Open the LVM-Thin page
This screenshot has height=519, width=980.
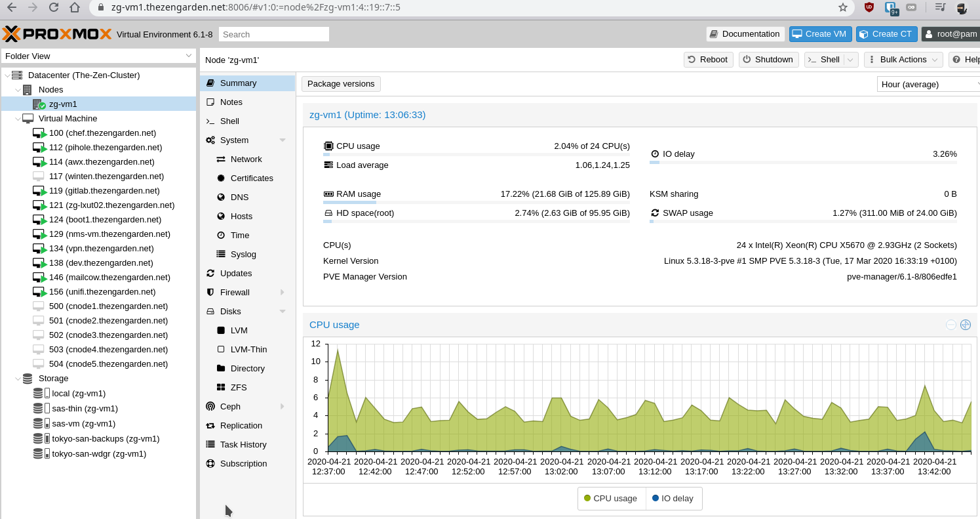pos(247,349)
